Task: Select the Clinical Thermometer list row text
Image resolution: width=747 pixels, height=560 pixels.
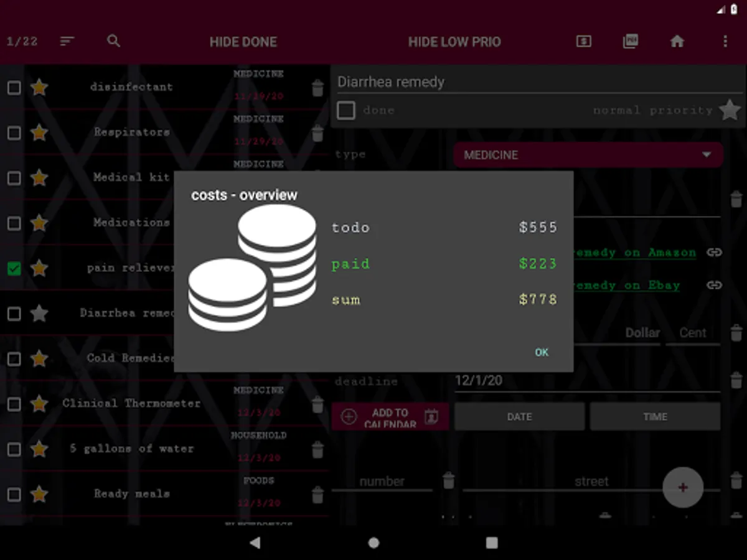Action: [131, 403]
